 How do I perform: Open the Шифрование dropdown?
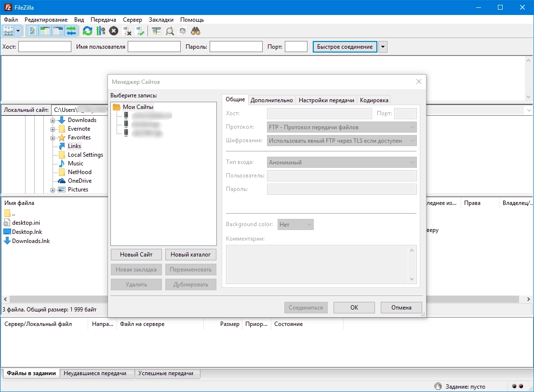[342, 141]
